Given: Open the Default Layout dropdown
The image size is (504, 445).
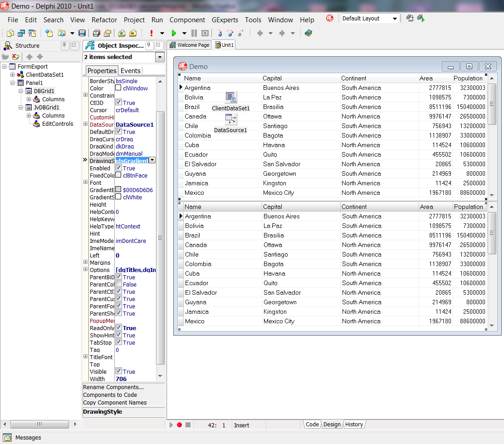Looking at the screenshot, I should [395, 19].
